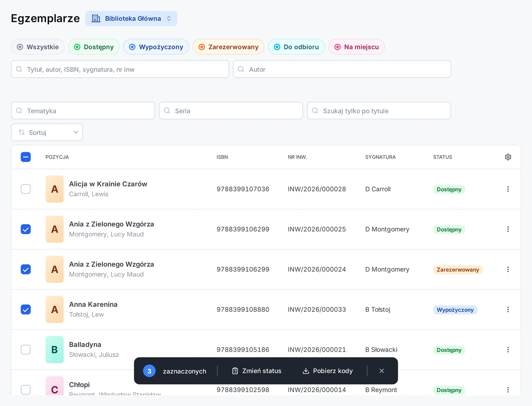Select the Wszystkie filter tab
Viewport: 532px width, 406px height.
click(38, 47)
